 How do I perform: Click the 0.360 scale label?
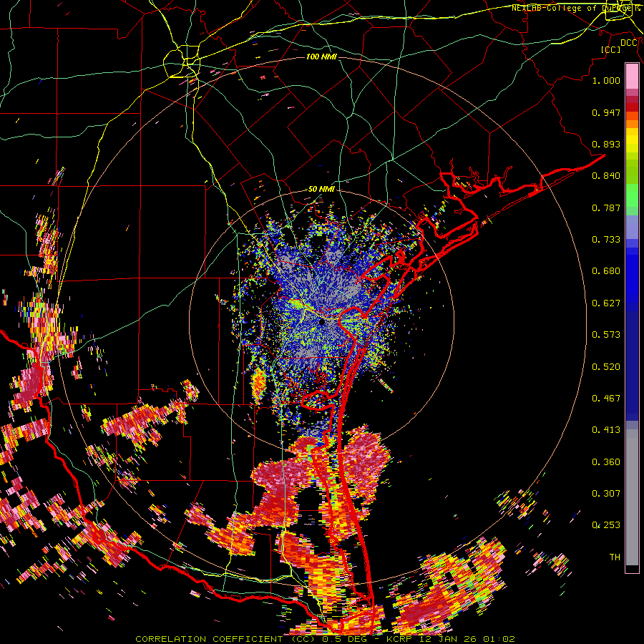click(x=606, y=462)
